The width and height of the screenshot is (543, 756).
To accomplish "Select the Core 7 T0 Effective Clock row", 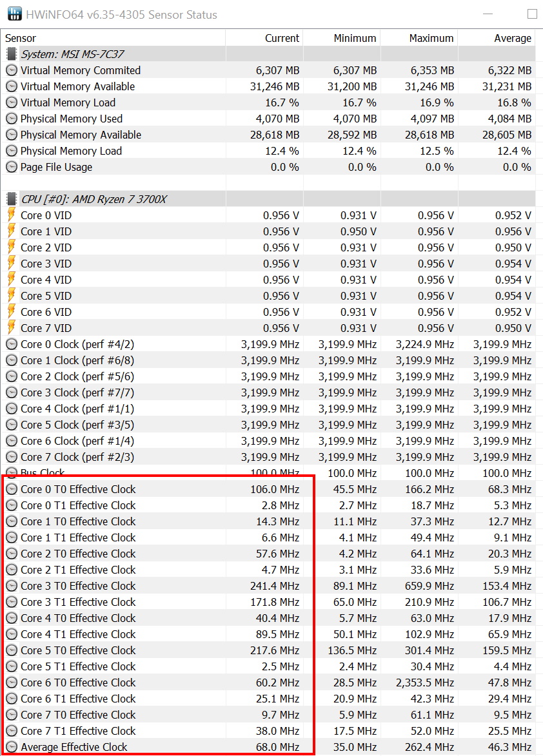I will pyautogui.click(x=268, y=715).
